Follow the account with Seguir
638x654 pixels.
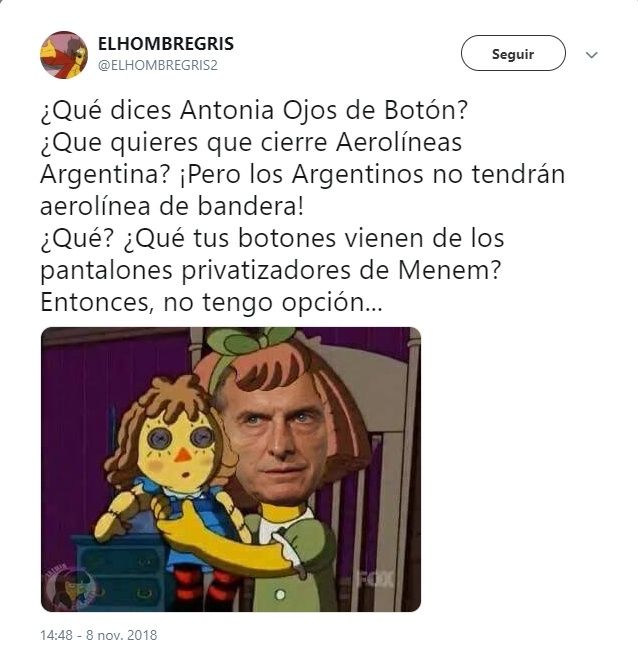[513, 53]
